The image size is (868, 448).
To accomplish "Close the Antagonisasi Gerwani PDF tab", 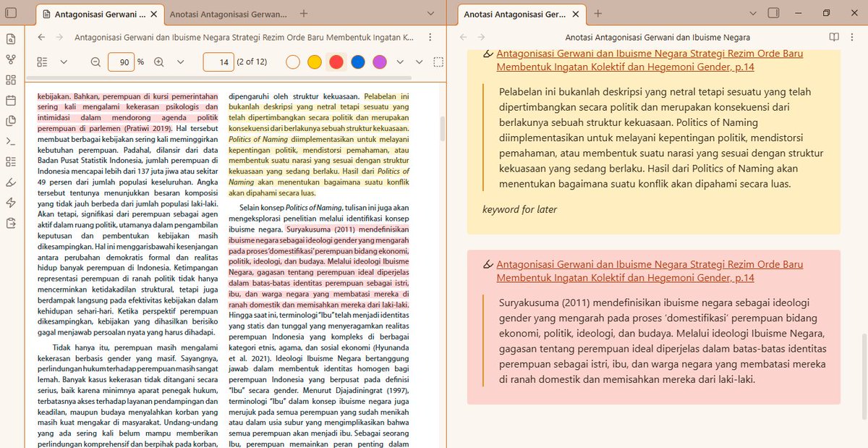I will (x=153, y=14).
